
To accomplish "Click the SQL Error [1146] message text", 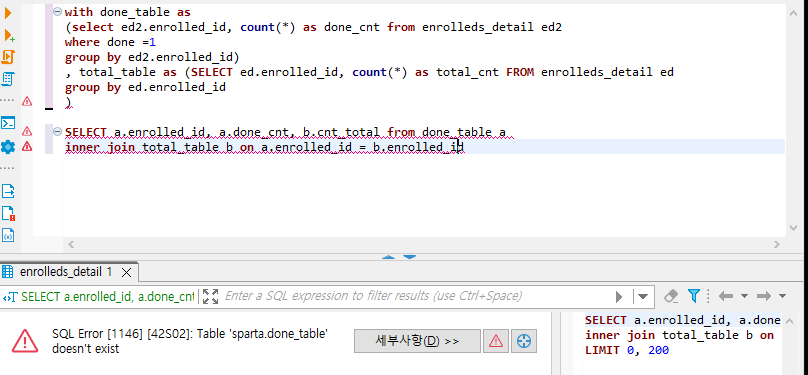I will coord(190,341).
